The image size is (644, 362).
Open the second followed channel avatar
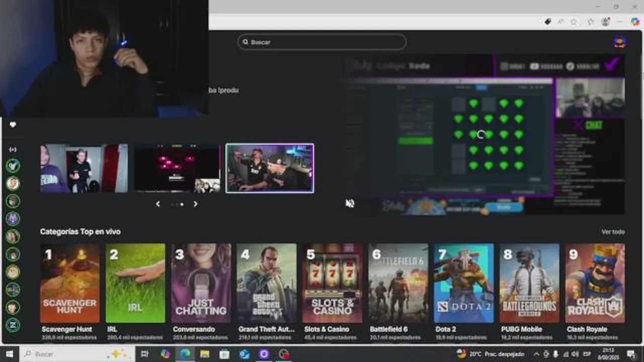click(13, 183)
